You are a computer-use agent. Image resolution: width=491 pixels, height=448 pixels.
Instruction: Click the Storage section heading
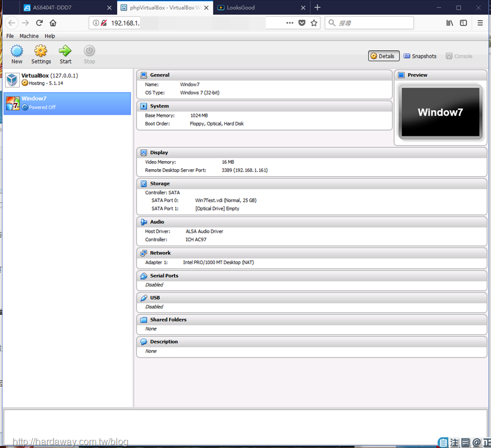coord(160,184)
